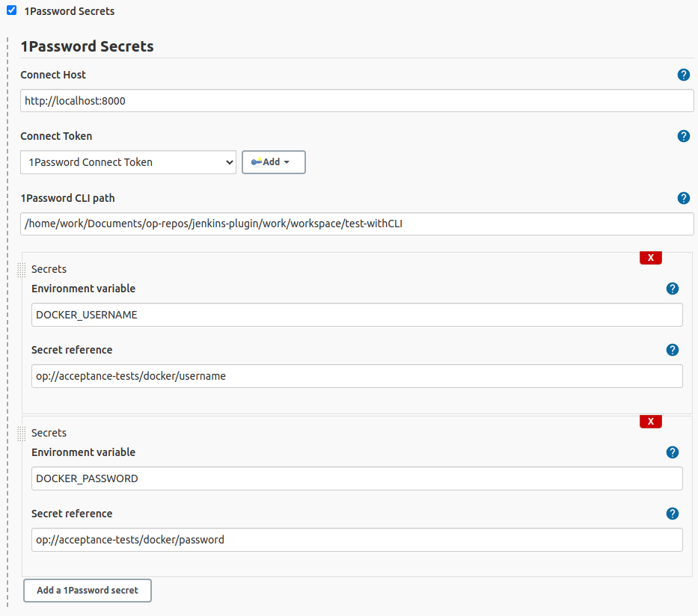Click the Connect Token help icon
Viewport: 698px width, 616px height.
(x=683, y=136)
